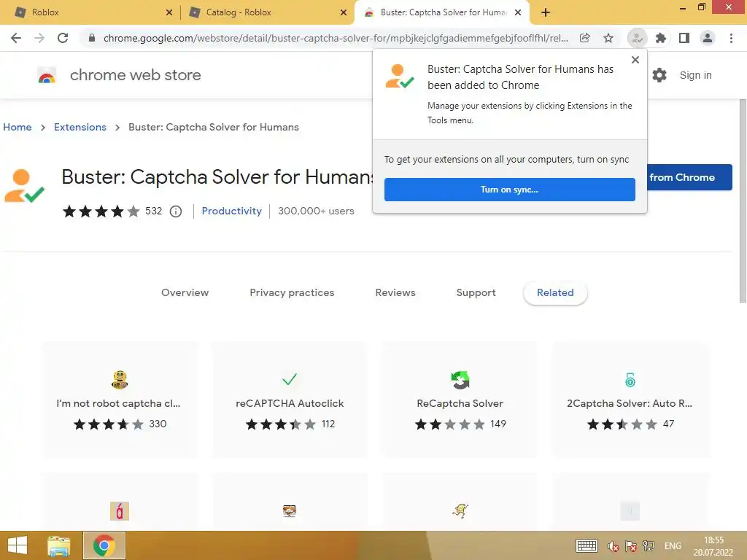
Task: Open the Buster extension toolbar icon
Action: 637,38
